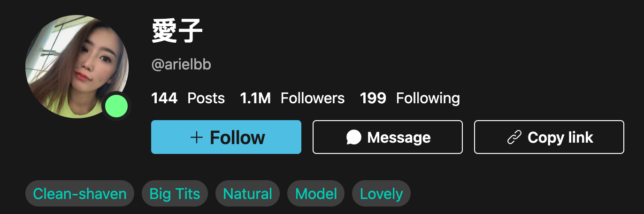This screenshot has height=214, width=644.
Task: Click the speech bubble Message icon
Action: [x=354, y=137]
